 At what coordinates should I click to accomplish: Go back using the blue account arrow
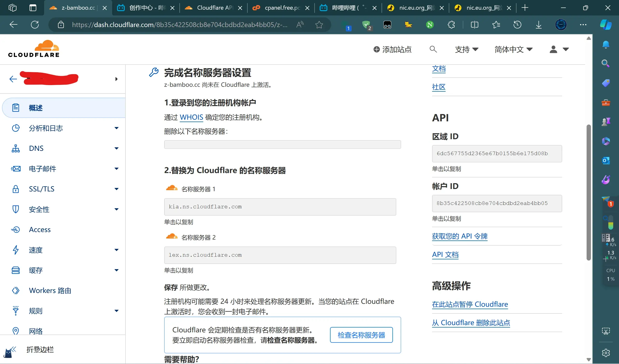[x=13, y=79]
